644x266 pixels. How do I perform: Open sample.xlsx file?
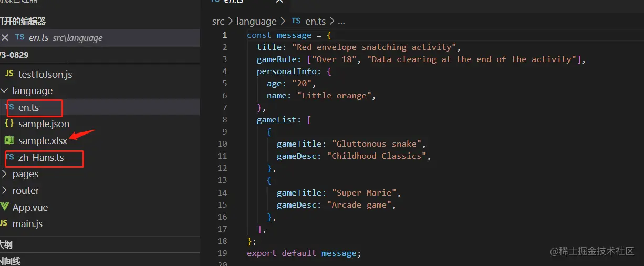coord(43,141)
